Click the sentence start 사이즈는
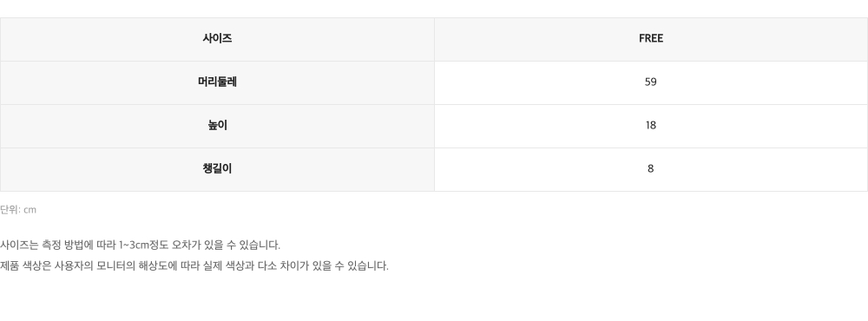Screen dimensions: 868x321 (19, 246)
